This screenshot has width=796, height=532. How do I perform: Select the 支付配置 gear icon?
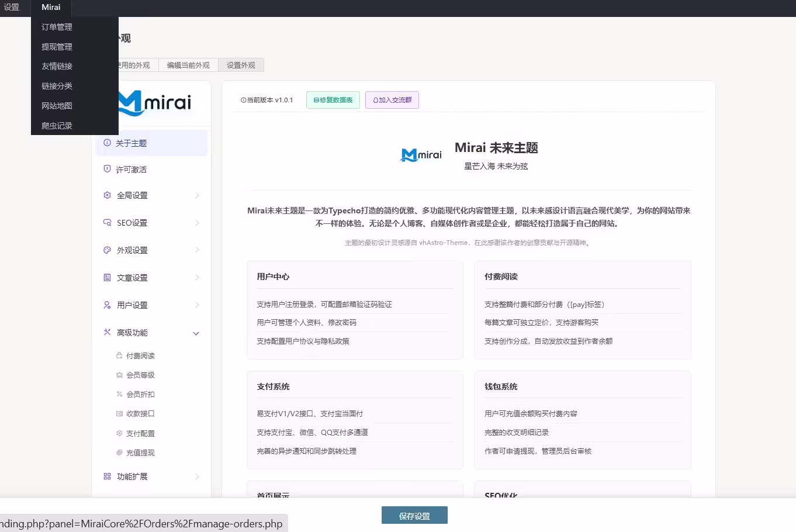[119, 433]
